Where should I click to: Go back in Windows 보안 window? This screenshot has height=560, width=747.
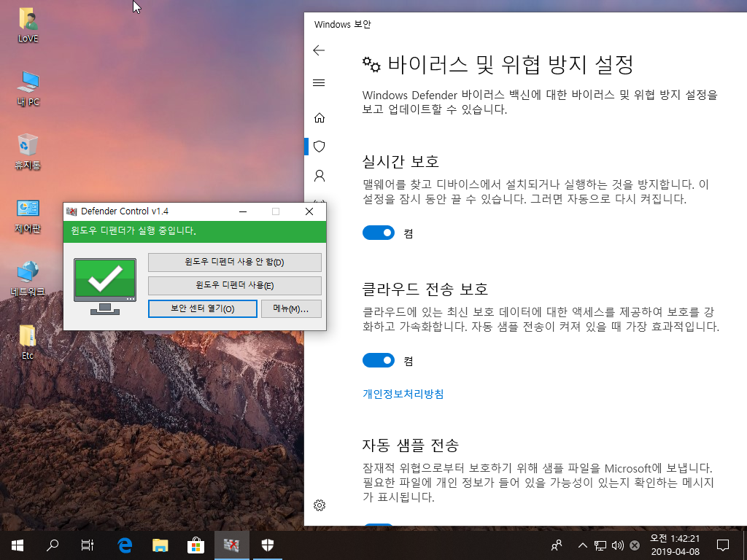click(319, 50)
